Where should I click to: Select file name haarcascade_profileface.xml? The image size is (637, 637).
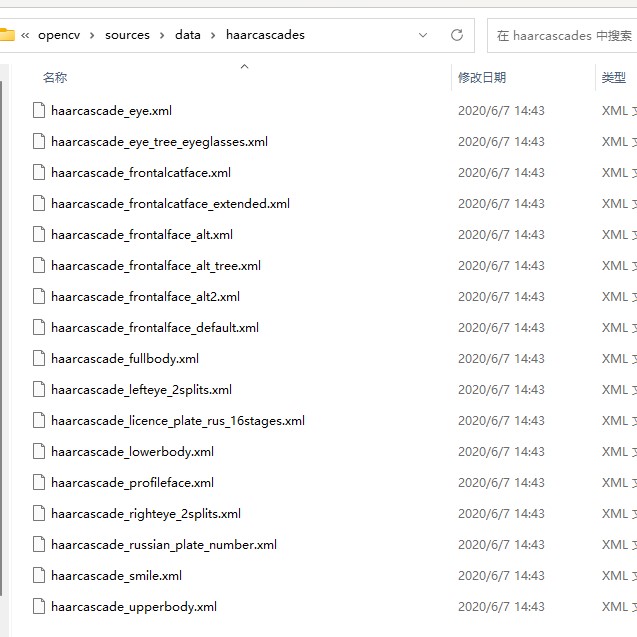(132, 483)
